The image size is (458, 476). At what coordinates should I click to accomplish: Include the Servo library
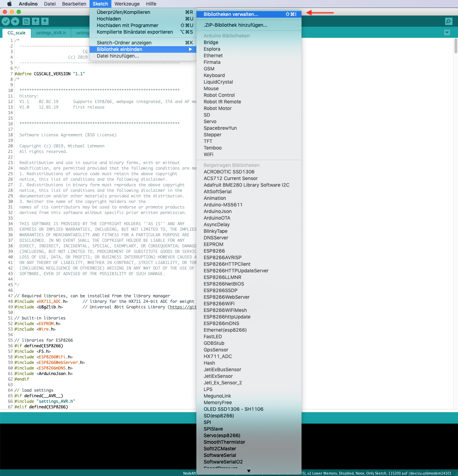click(249, 121)
